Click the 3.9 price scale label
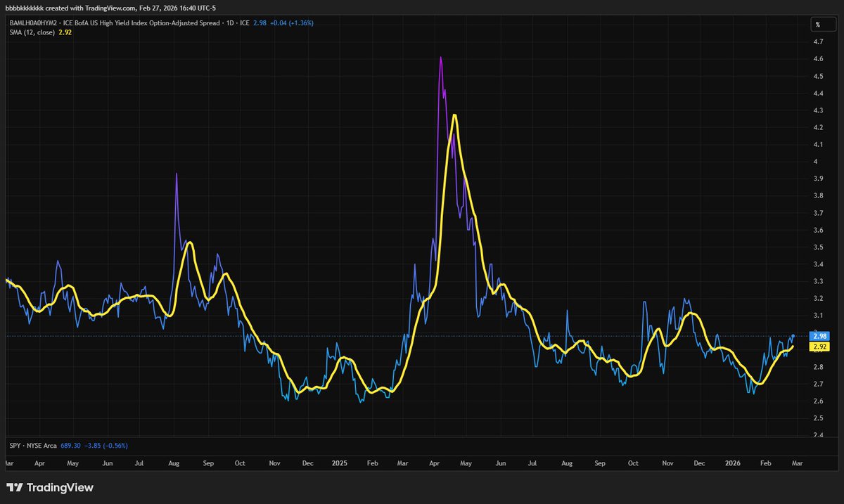This screenshot has height=504, width=844. (818, 179)
